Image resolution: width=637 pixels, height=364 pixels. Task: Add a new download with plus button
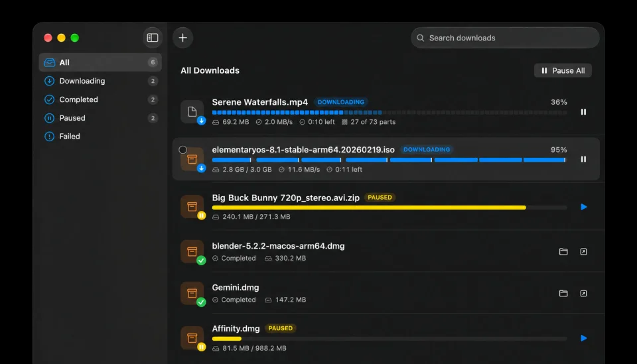(183, 38)
